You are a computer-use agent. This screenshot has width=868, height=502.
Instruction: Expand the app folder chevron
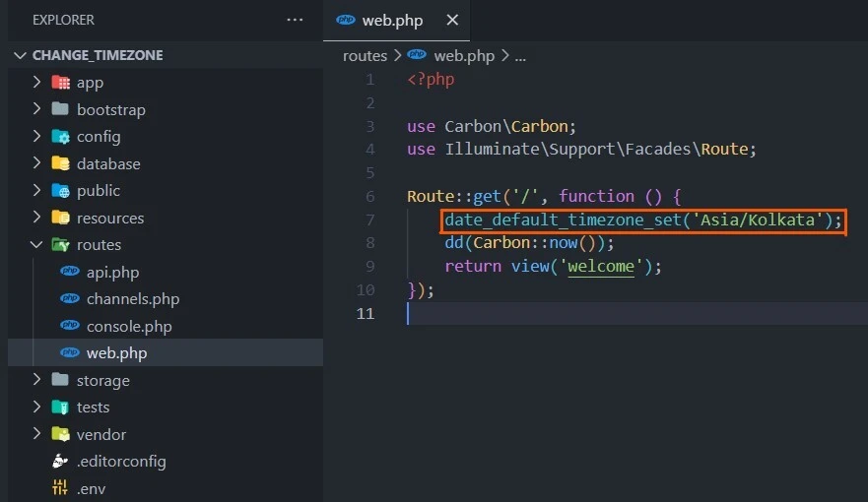click(x=36, y=82)
